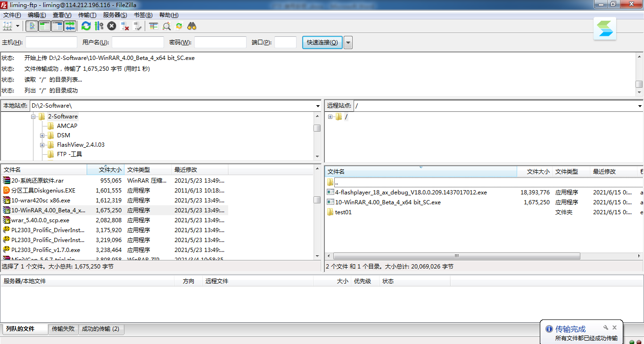This screenshot has width=644, height=344.
Task: Click the process queue toggle icon
Action: [99, 26]
